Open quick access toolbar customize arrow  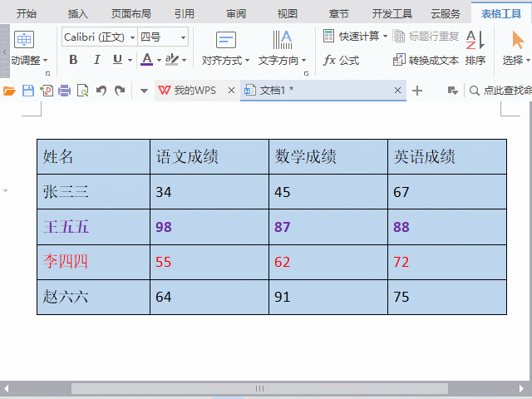pos(144,91)
